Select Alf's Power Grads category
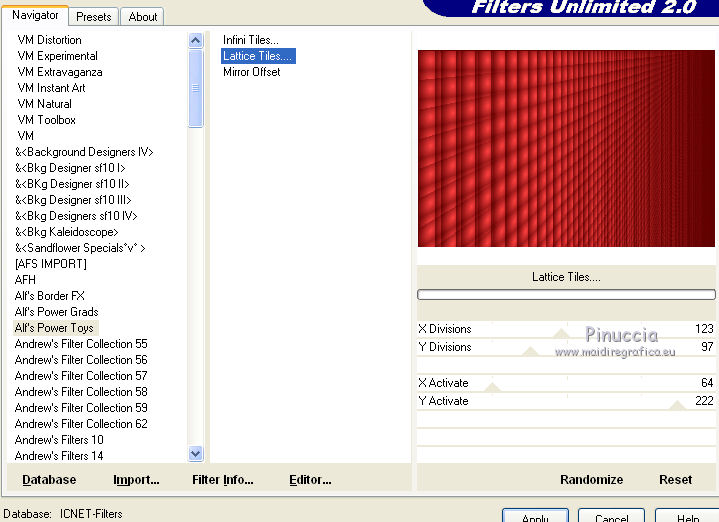Viewport: 719px width, 522px height. click(x=56, y=312)
